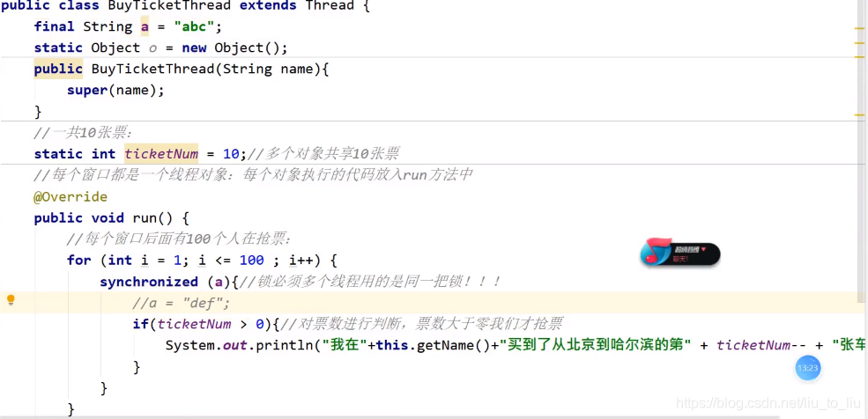Click the String name constructor parameter
The height and width of the screenshot is (419, 868).
click(268, 69)
